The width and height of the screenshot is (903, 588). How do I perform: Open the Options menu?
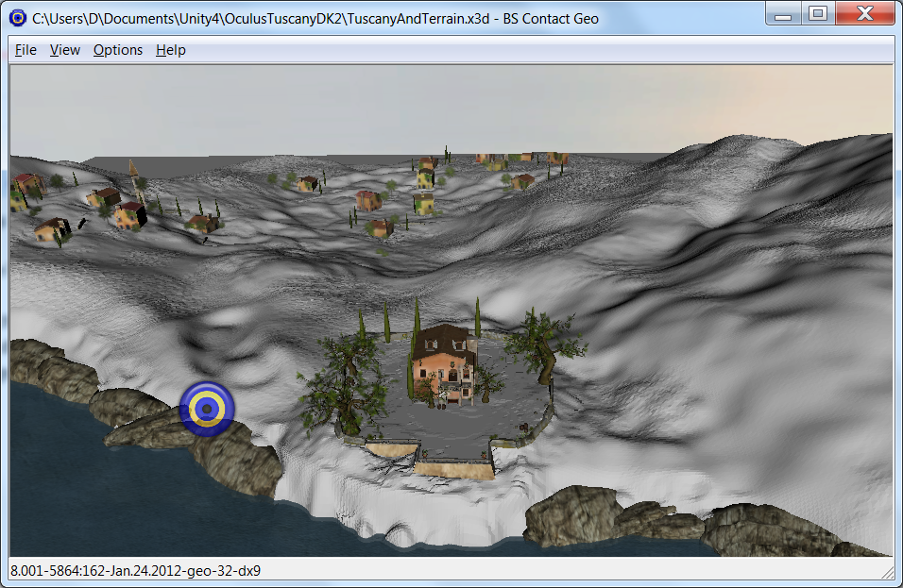[118, 50]
